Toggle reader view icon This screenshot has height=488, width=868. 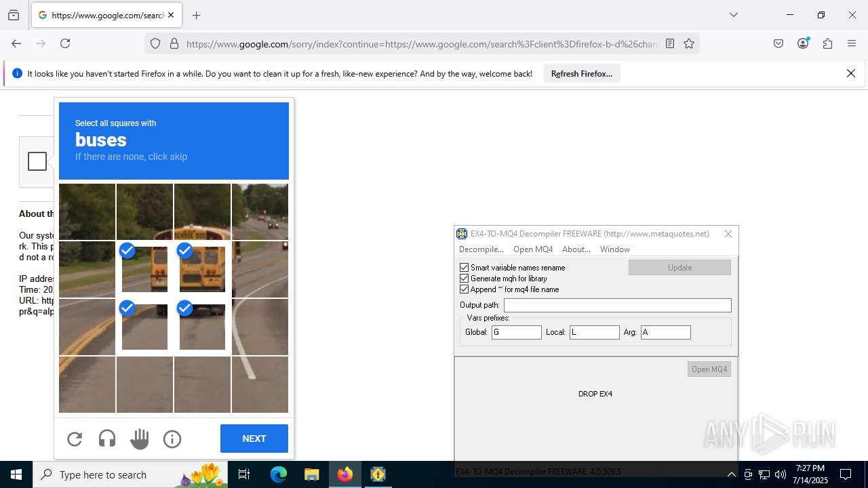670,44
